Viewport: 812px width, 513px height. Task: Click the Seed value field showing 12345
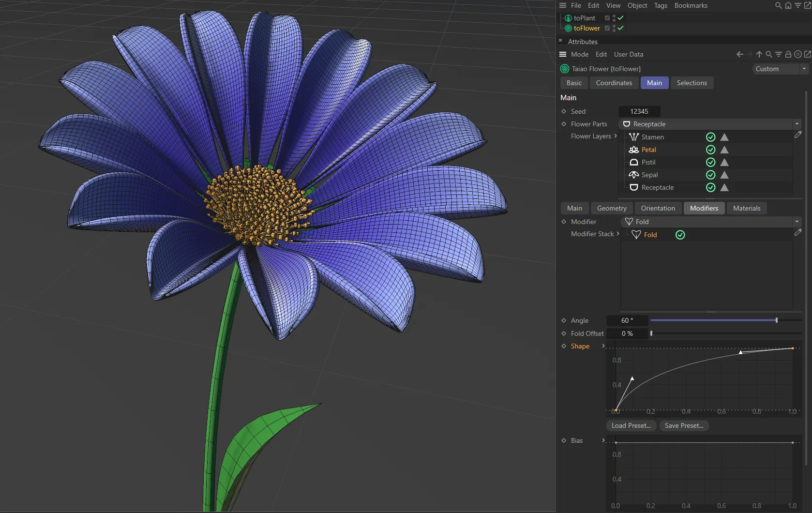(639, 111)
